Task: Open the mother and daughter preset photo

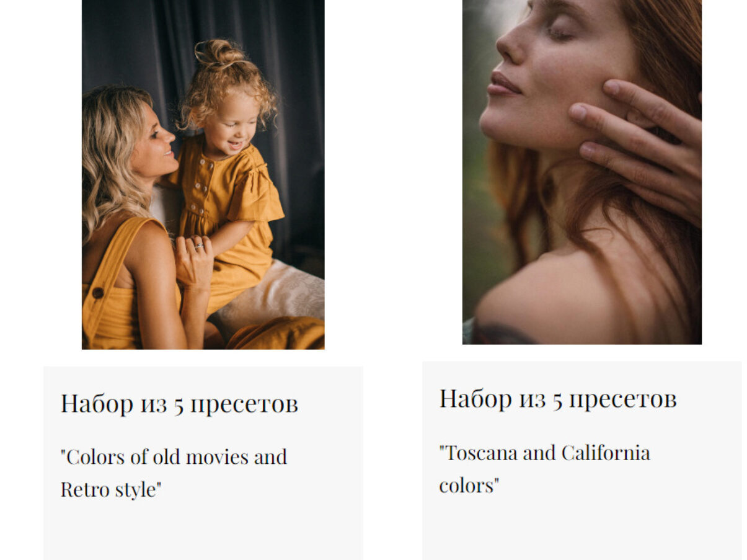Action: pyautogui.click(x=203, y=174)
